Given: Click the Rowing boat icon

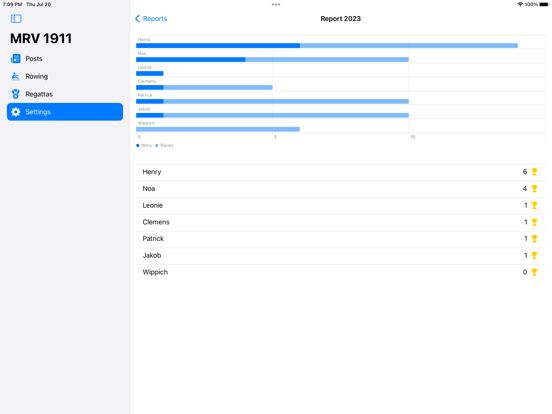Looking at the screenshot, I should pos(15,76).
